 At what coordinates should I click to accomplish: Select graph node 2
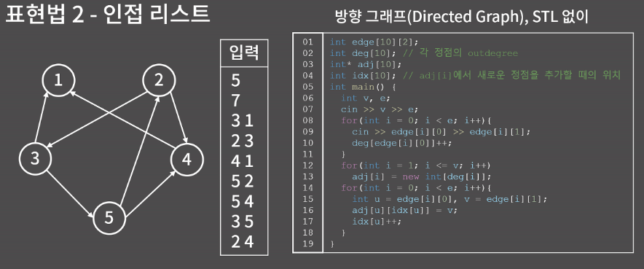(x=159, y=81)
